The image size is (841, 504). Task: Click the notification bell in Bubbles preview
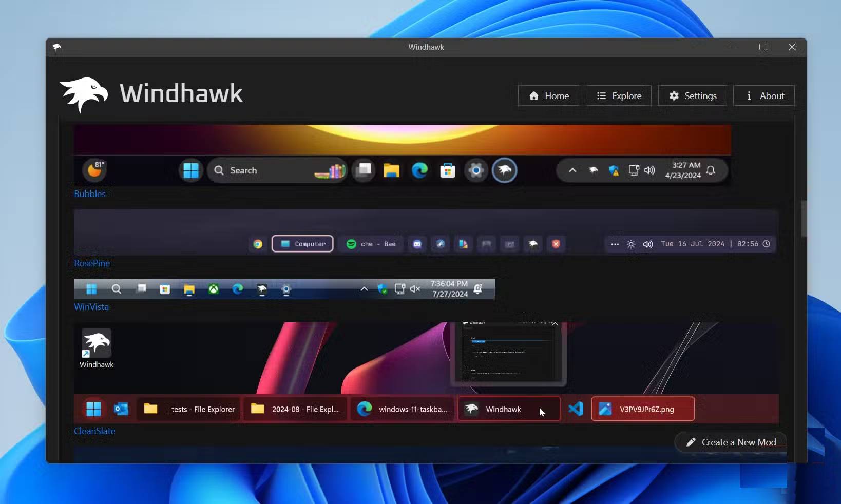(x=711, y=170)
